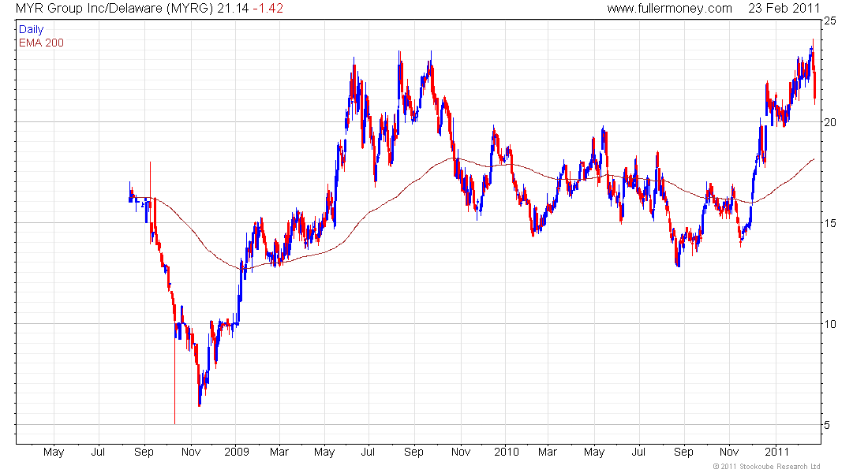This screenshot has width=868, height=473.
Task: Click the date 23 Feb 2011
Action: pos(784,9)
